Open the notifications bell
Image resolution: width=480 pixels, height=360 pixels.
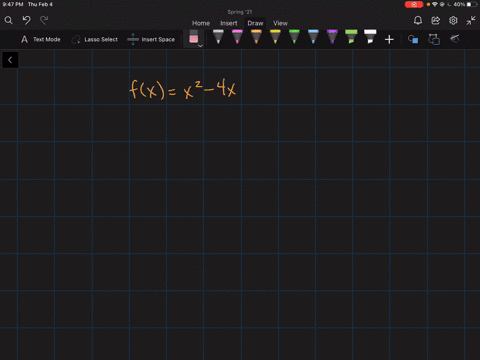418,21
